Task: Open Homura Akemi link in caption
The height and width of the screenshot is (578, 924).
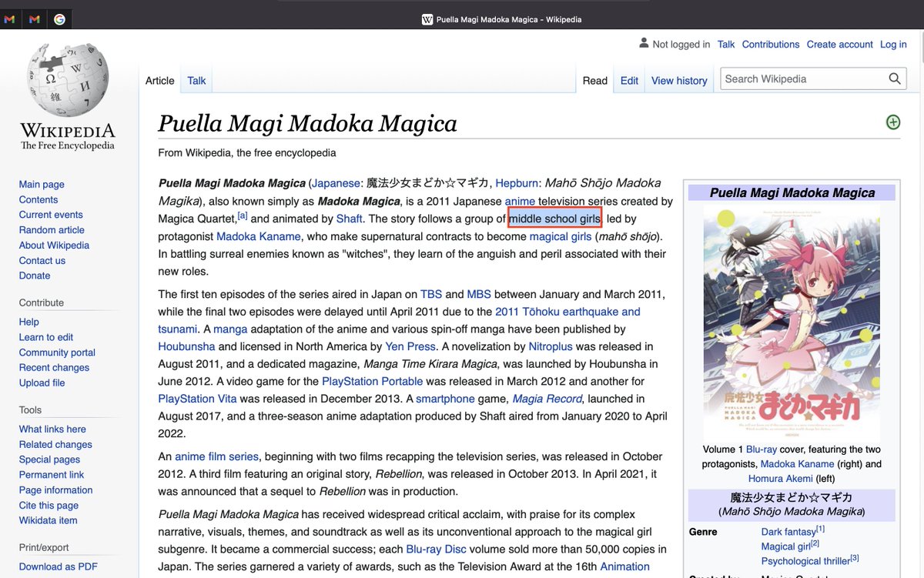Action: pyautogui.click(x=781, y=479)
